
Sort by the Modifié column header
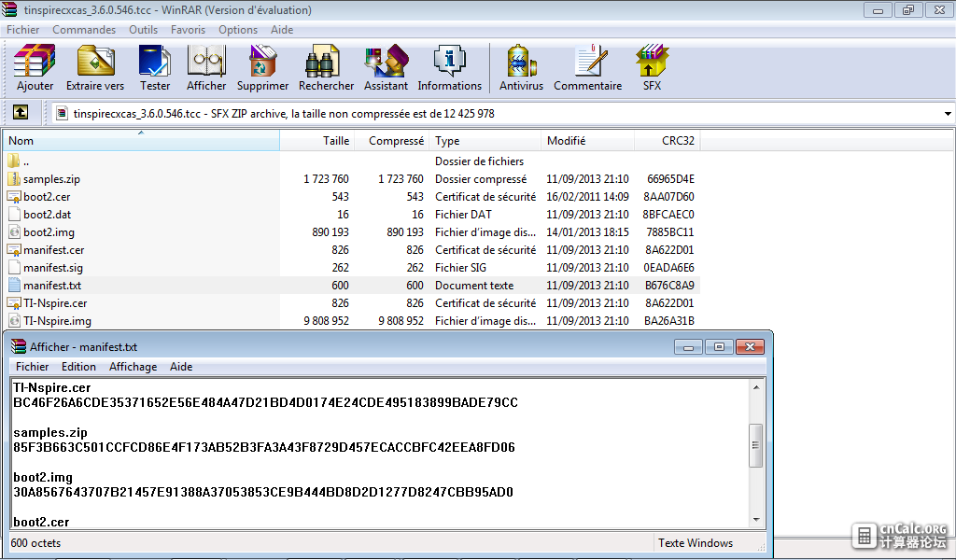(x=588, y=140)
